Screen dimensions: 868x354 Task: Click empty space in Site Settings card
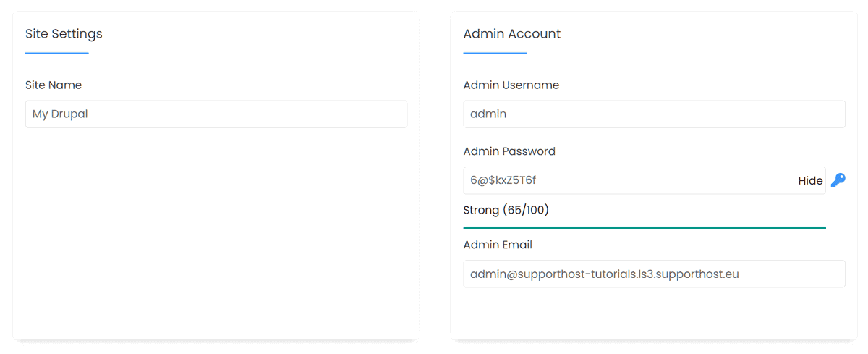point(216,232)
